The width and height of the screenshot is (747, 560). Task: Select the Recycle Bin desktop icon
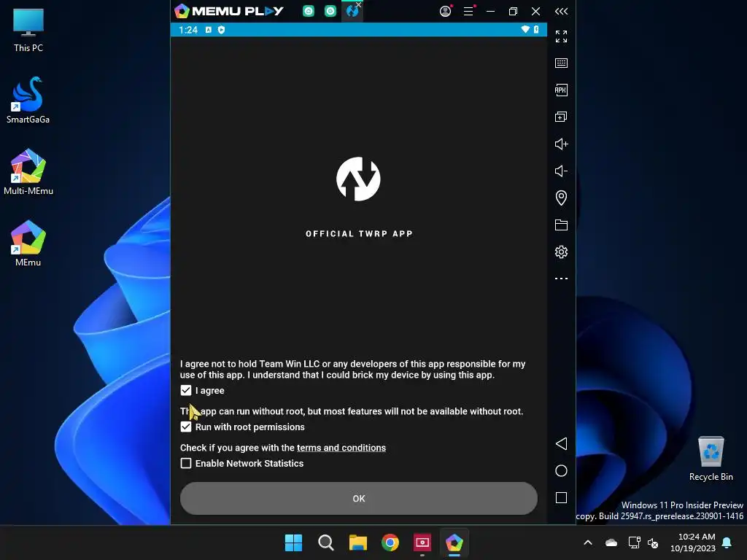(711, 459)
